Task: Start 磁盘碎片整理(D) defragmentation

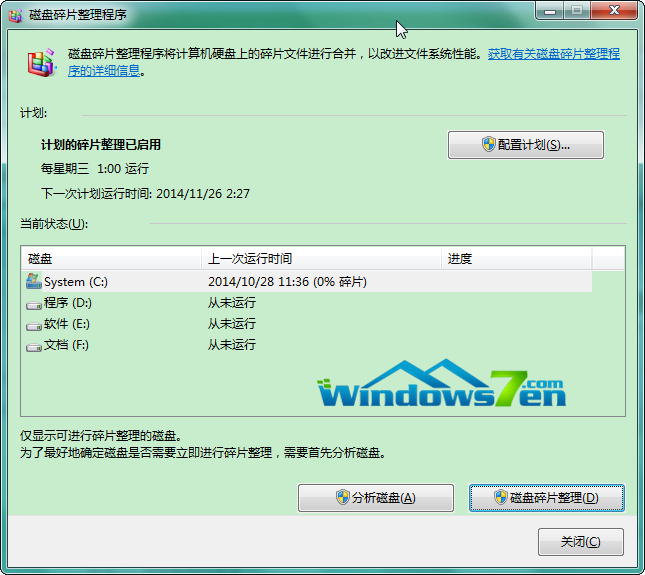Action: point(547,498)
